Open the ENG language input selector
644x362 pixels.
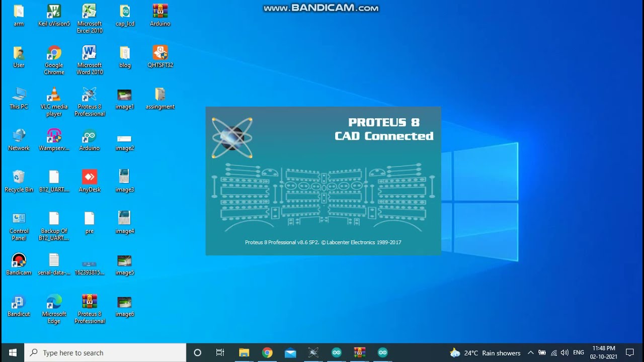(x=579, y=353)
